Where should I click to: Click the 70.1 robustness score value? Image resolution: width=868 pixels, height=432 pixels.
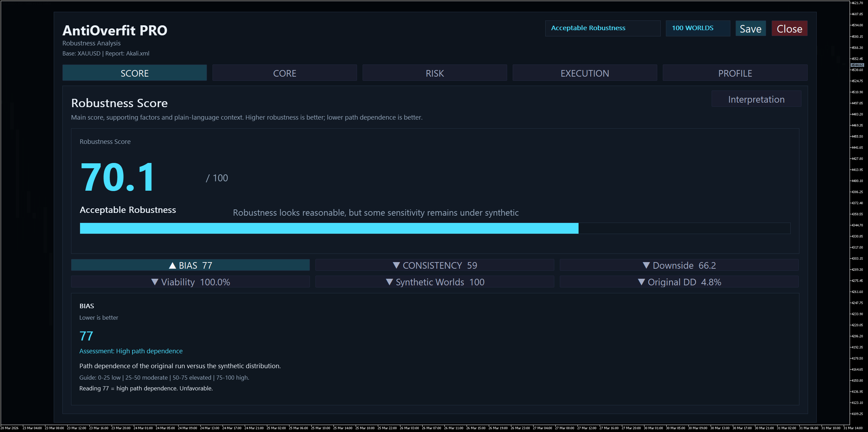click(118, 177)
